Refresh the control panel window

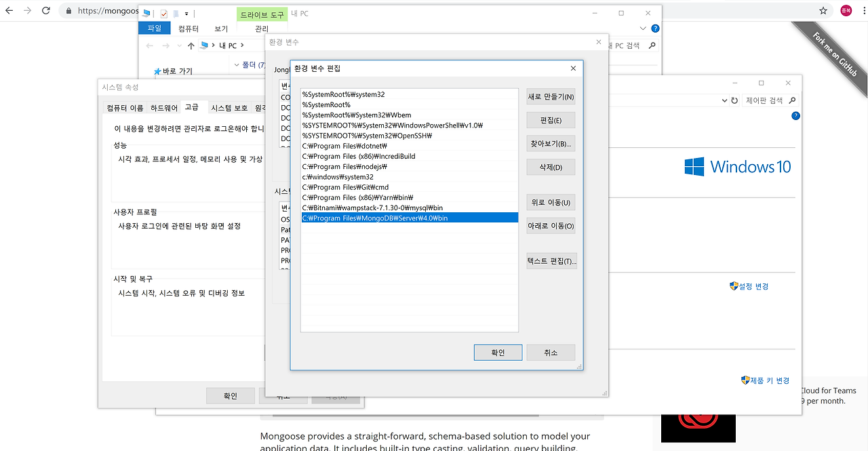coord(734,100)
